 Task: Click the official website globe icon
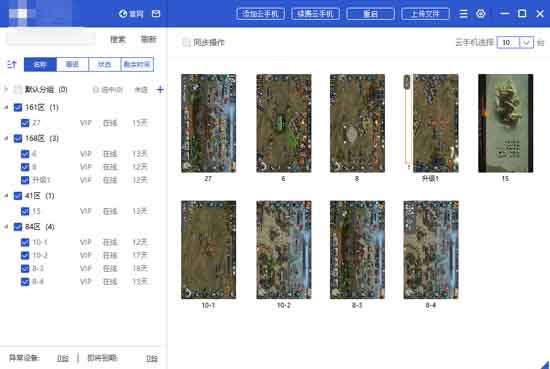(123, 14)
